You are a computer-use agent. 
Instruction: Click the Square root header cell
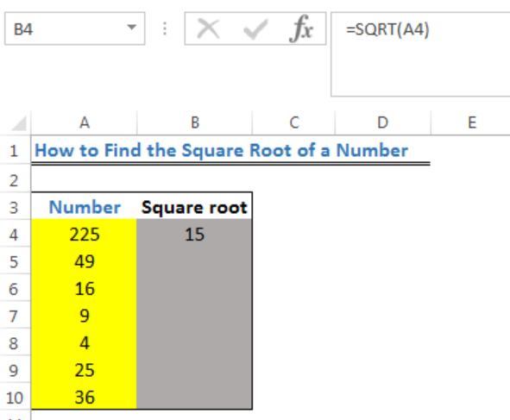click(194, 207)
